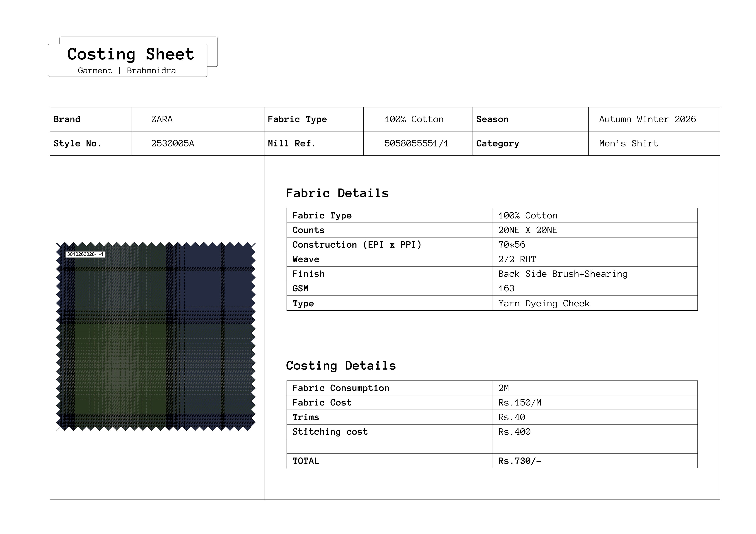Click the Costing Details heading

coord(341,366)
